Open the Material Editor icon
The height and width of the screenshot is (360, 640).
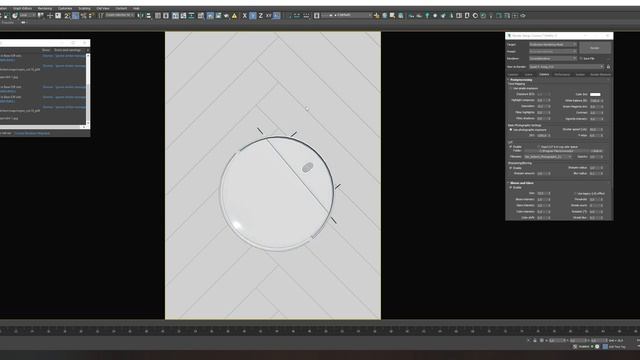click(201, 16)
